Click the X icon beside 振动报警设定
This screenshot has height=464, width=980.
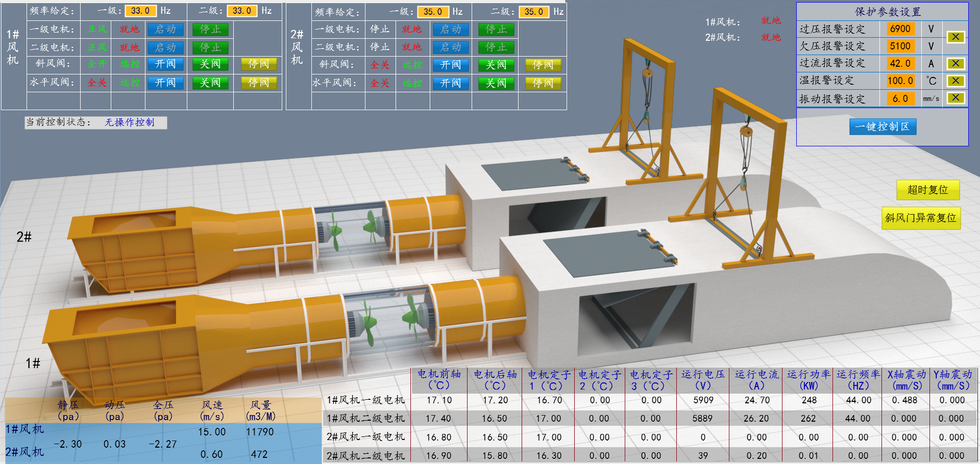click(955, 98)
